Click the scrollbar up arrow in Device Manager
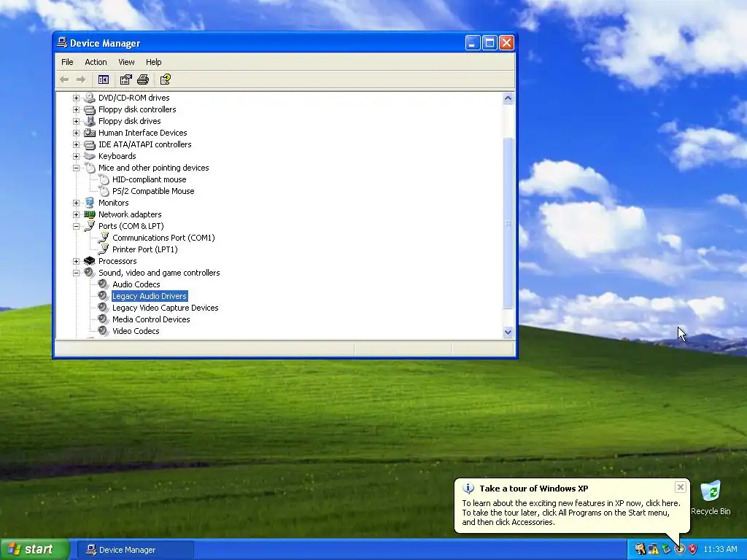747x560 pixels. [508, 98]
